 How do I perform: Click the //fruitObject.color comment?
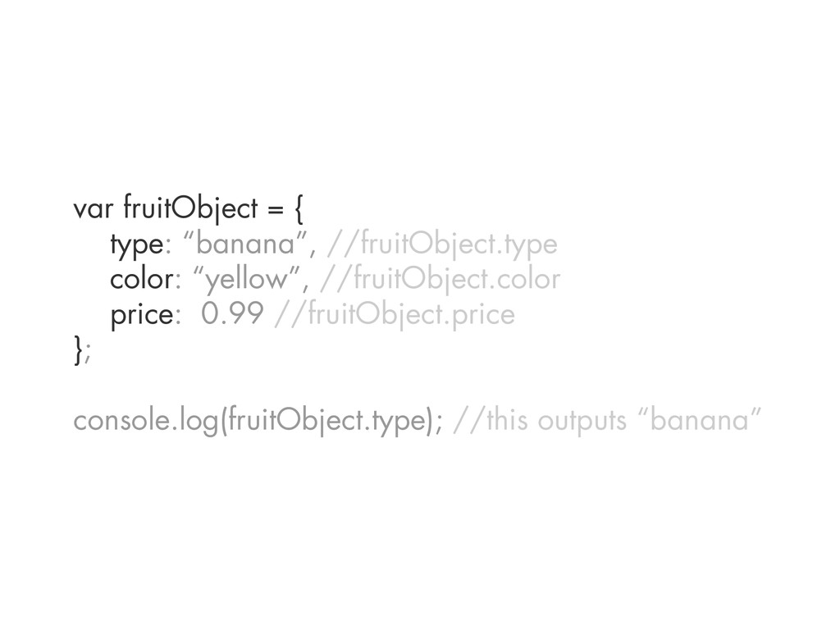(x=441, y=279)
